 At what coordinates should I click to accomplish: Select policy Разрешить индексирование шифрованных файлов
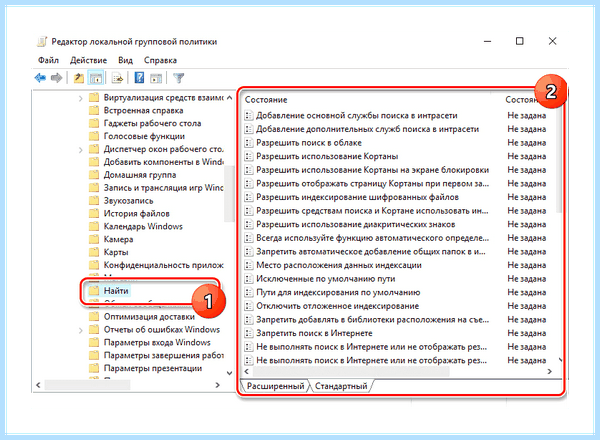[x=357, y=197]
